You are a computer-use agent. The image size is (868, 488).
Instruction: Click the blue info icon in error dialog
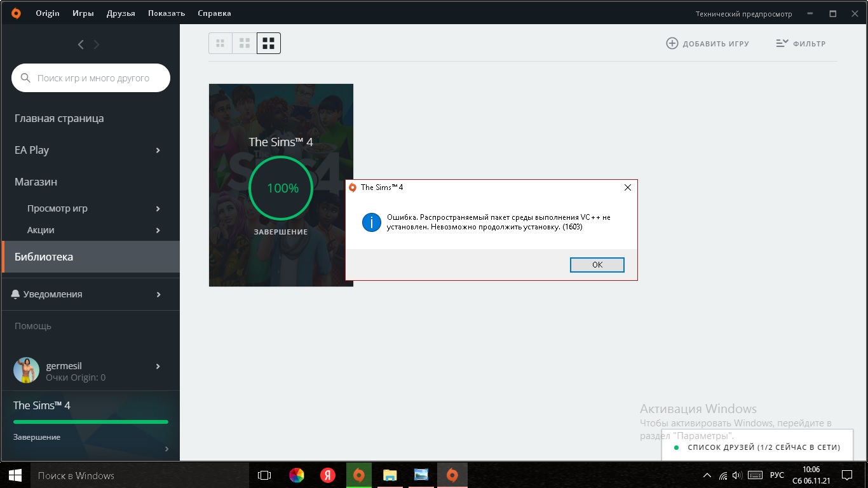[372, 222]
